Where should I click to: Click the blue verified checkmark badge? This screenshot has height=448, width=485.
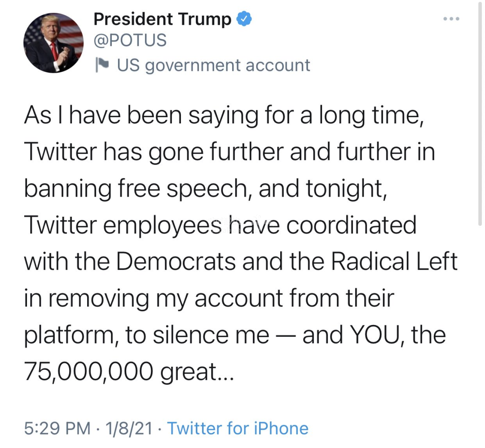(244, 19)
